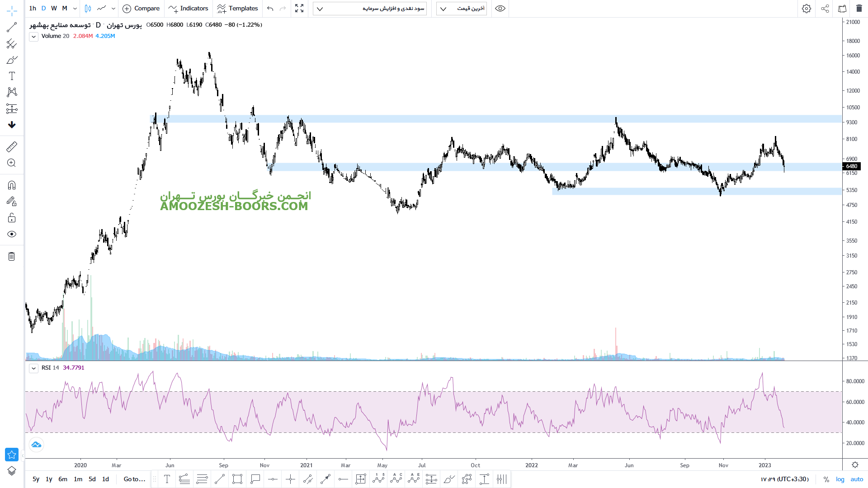
Task: Enter fullscreen mode
Action: [299, 9]
